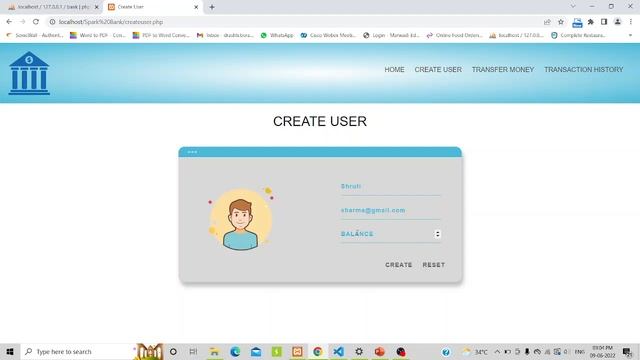Open Visual Studio Code from taskbar

[x=338, y=351]
